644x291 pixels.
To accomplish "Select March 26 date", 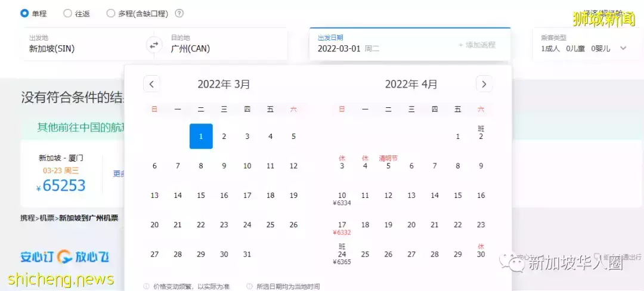I will pos(293,225).
